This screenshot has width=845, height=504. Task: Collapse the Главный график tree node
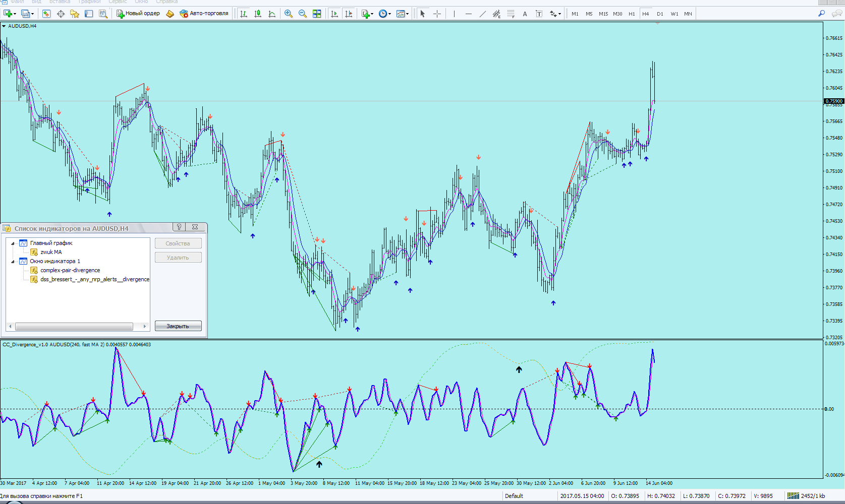click(13, 243)
